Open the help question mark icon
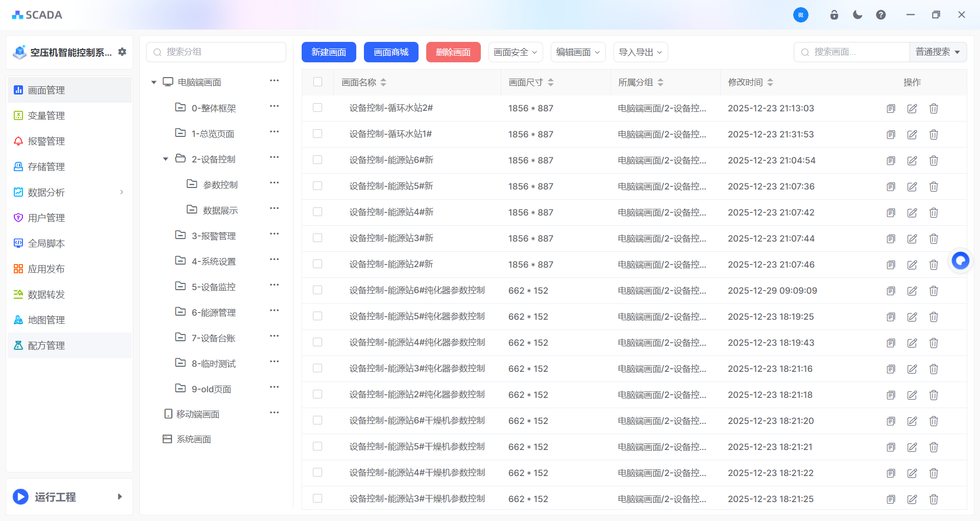This screenshot has height=521, width=980. [880, 15]
